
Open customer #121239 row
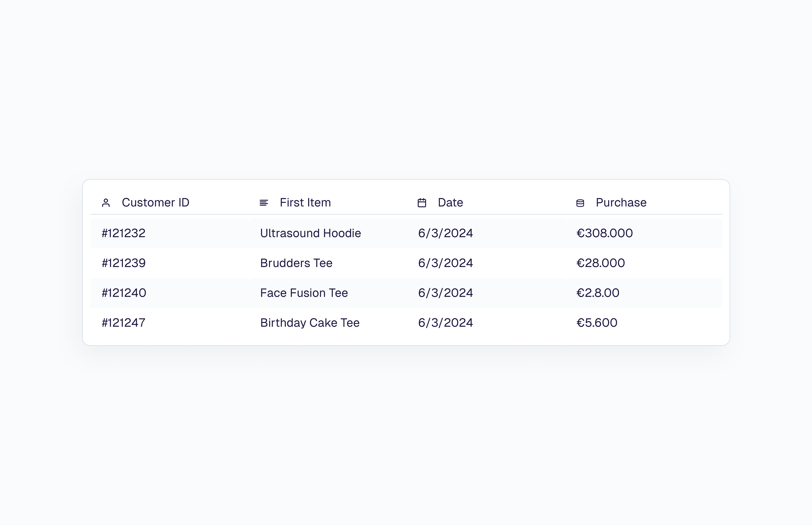[x=124, y=263]
